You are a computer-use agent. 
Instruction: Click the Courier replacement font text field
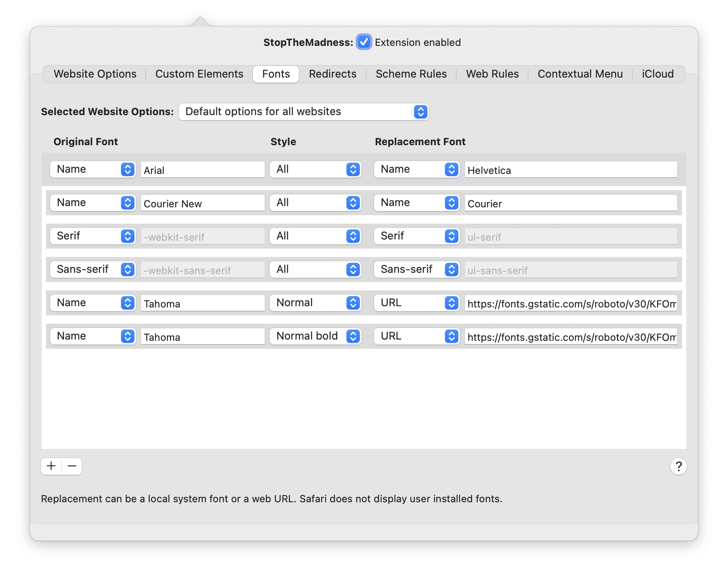[570, 203]
